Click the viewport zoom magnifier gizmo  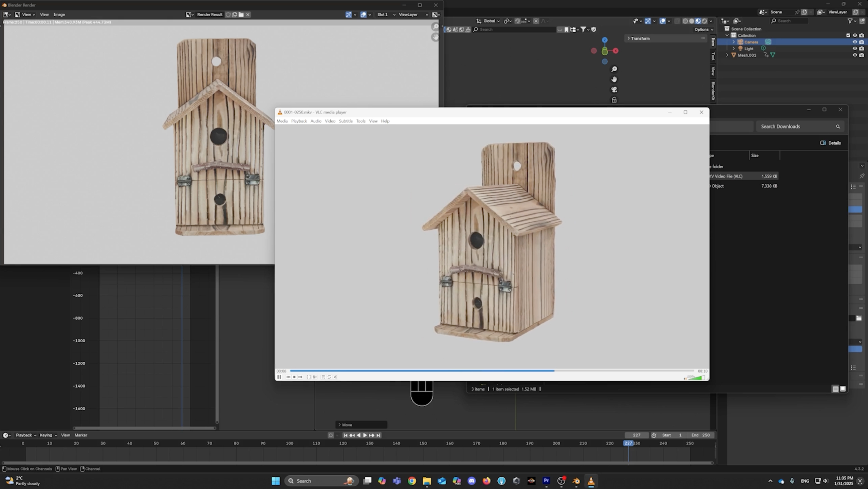click(x=614, y=69)
